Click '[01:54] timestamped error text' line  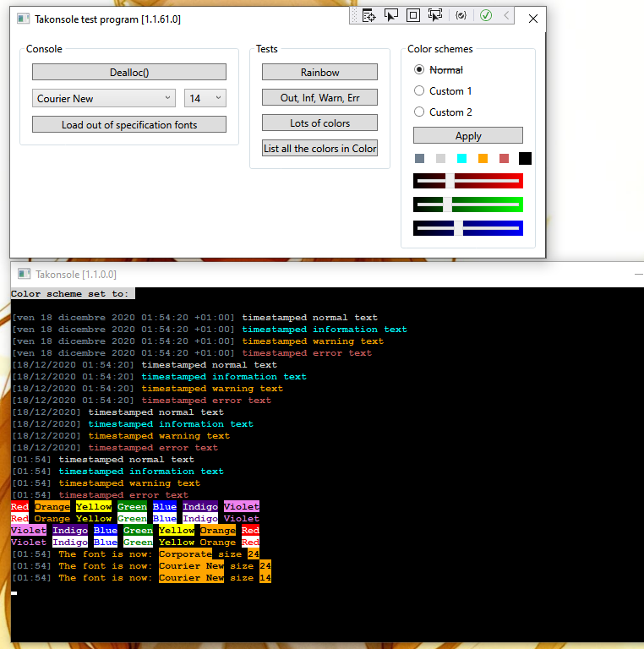tap(100, 494)
